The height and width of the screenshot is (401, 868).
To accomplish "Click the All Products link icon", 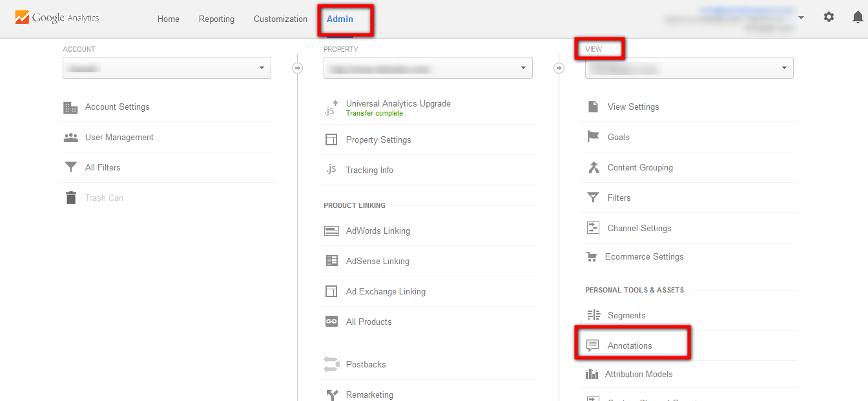I will pos(331,322).
